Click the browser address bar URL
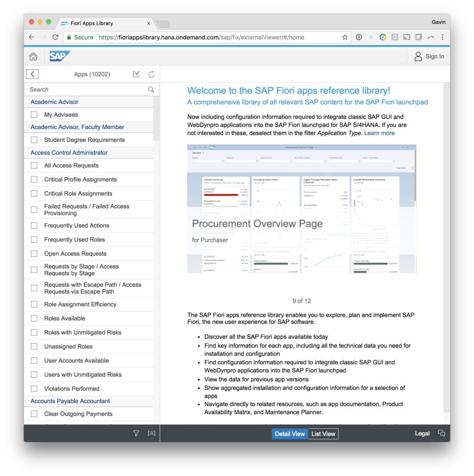474x476 pixels. (202, 37)
